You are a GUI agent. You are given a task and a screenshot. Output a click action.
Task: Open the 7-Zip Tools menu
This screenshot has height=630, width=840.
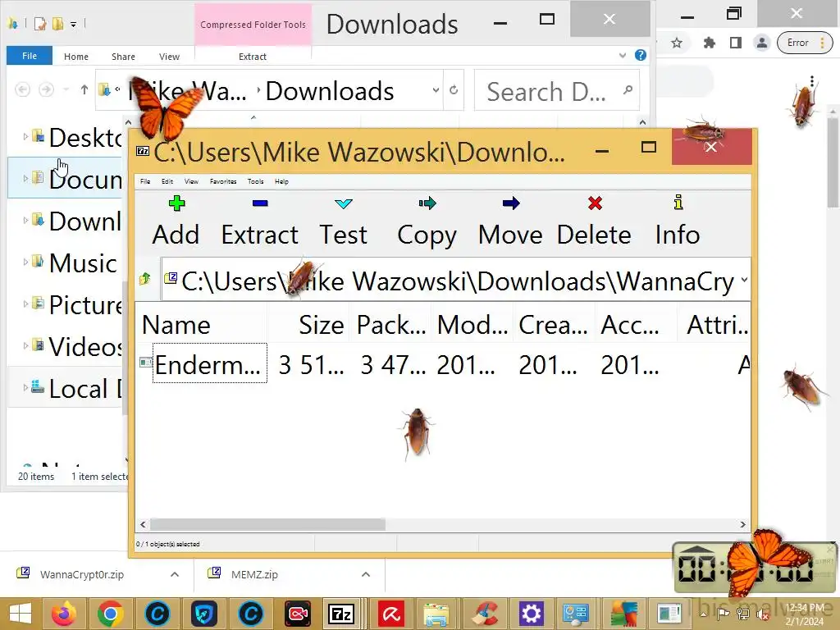click(x=256, y=181)
